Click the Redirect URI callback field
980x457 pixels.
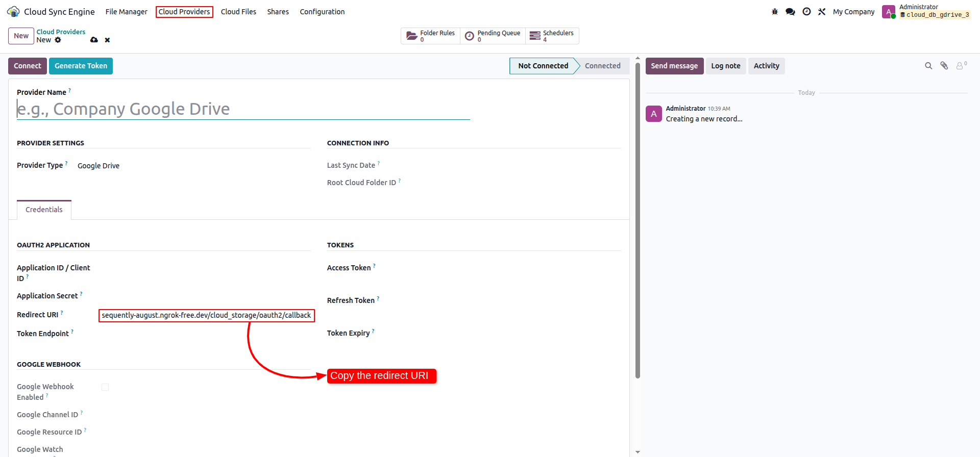tap(206, 315)
